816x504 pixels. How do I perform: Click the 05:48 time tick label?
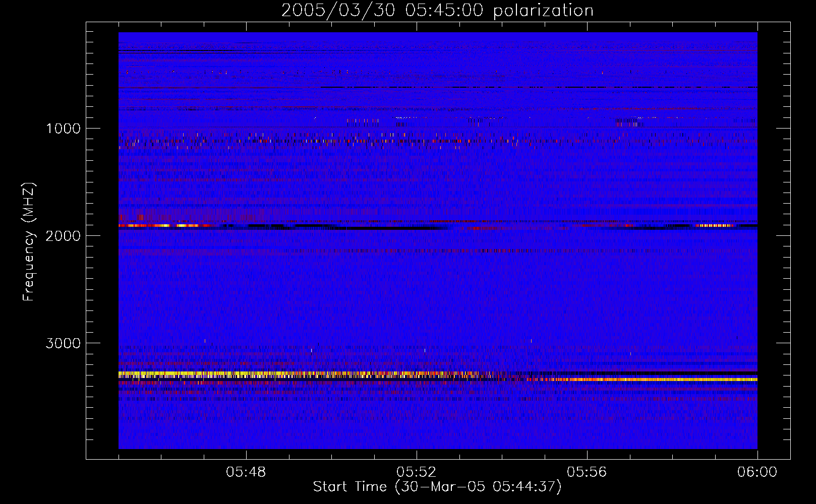click(246, 472)
